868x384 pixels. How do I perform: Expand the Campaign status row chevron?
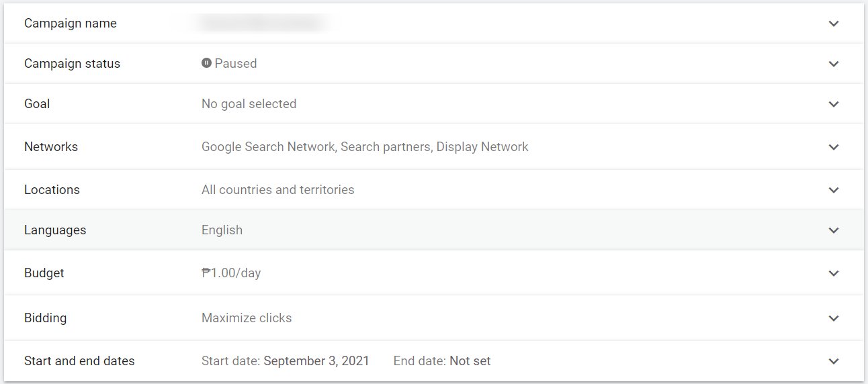(834, 64)
